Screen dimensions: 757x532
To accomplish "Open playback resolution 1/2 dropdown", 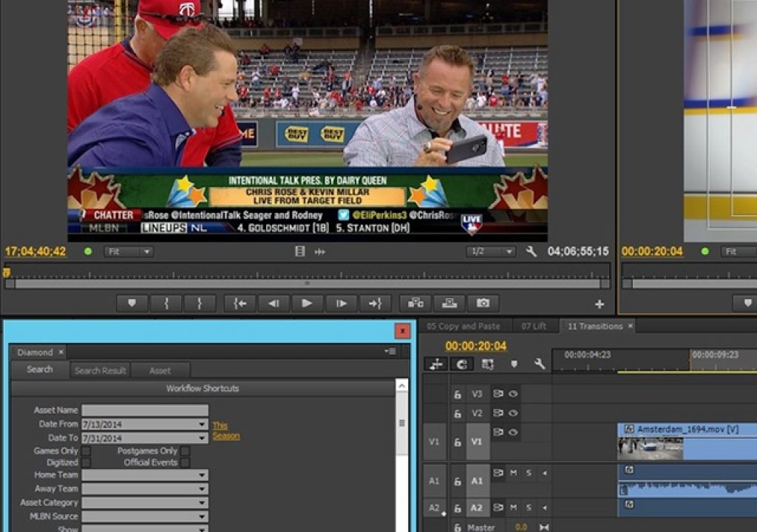I will coord(491,251).
